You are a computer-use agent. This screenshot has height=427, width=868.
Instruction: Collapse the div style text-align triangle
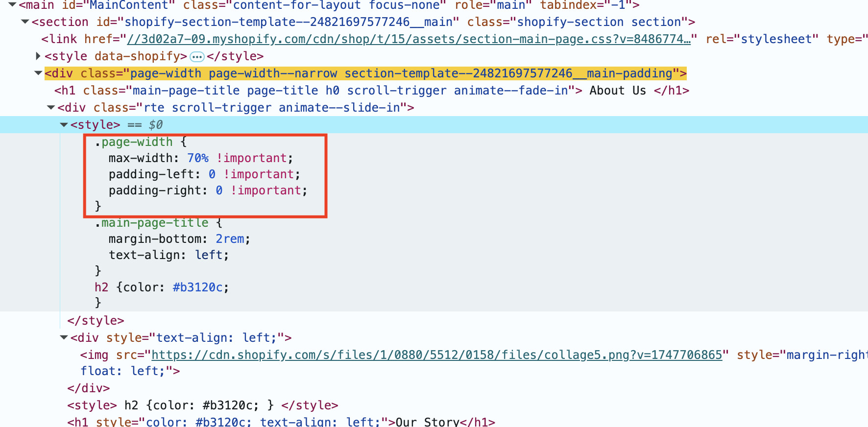64,337
